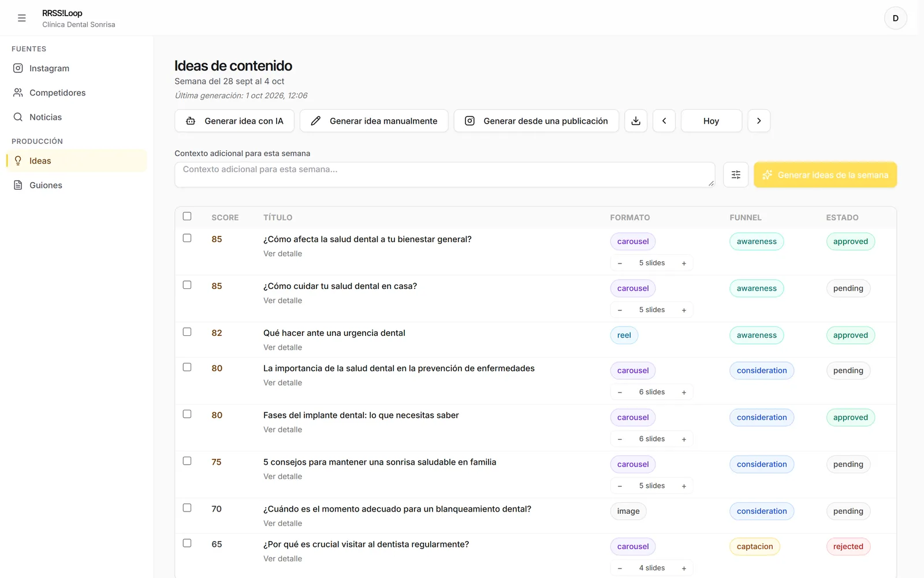The height and width of the screenshot is (578, 924).
Task: Focus the Contexto adicional text field
Action: point(445,175)
